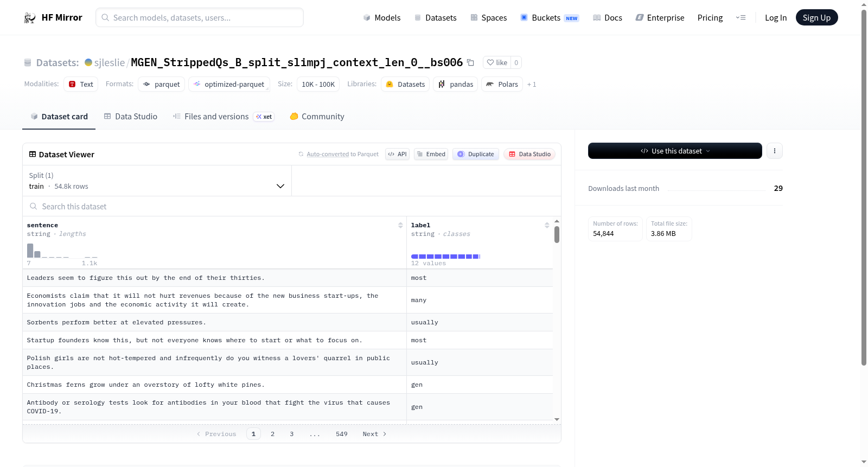
Task: Sort the label column with arrow icon
Action: click(x=547, y=225)
